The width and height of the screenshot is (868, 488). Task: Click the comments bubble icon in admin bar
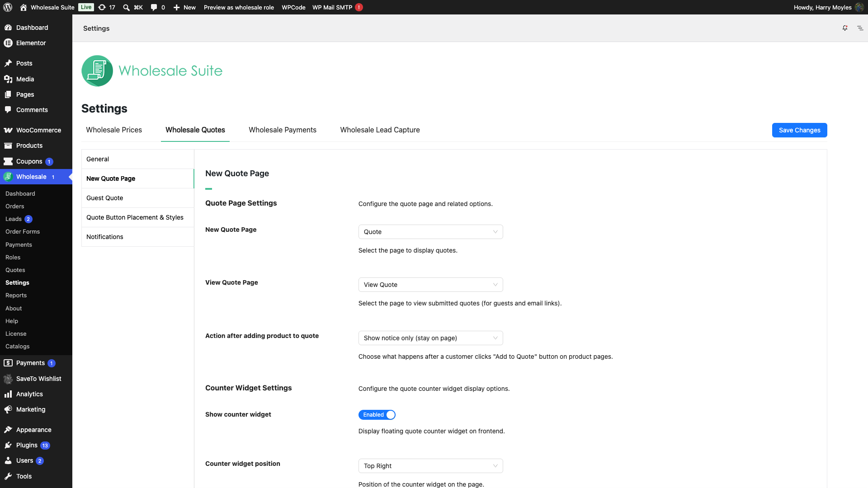click(154, 7)
